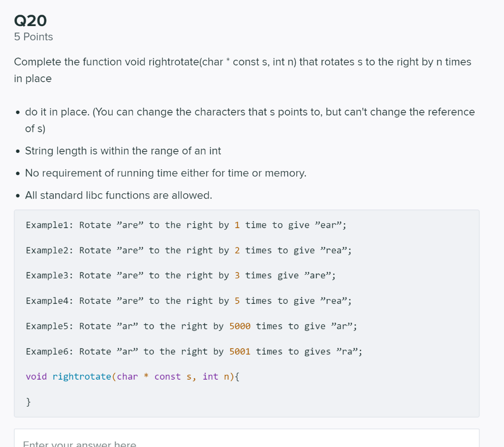504x447 pixels.
Task: Click the "All standard libc functions" bullet
Action: pyautogui.click(x=119, y=195)
